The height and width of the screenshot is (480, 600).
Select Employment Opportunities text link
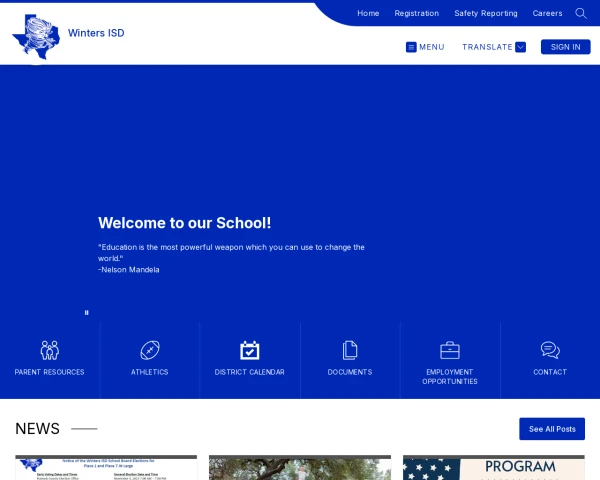(450, 377)
